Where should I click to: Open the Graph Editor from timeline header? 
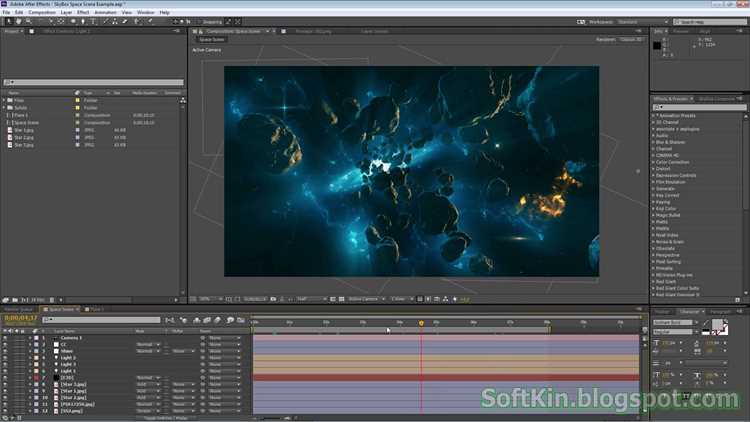241,320
